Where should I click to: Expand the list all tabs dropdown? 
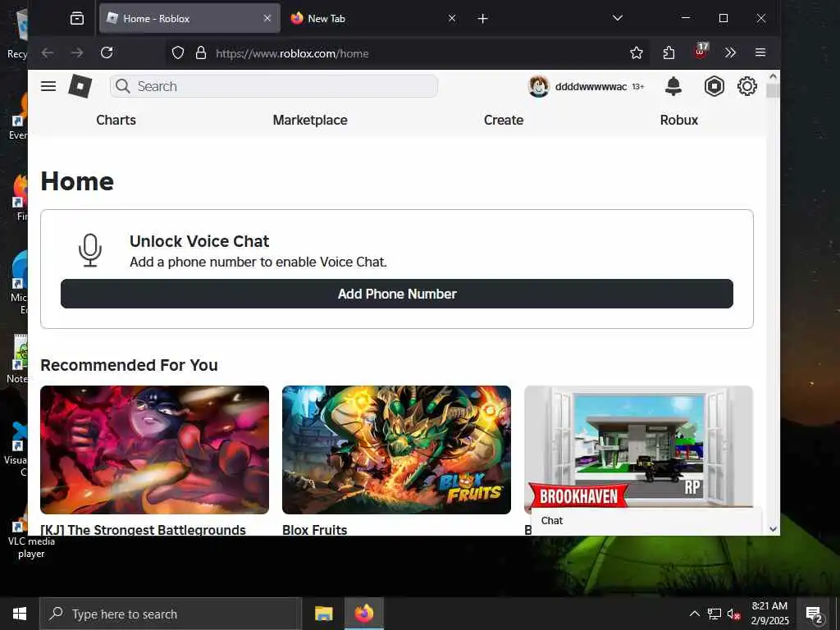pos(618,18)
